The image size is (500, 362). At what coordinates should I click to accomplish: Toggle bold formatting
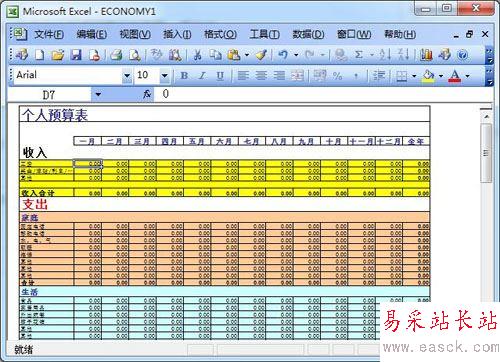tap(184, 76)
